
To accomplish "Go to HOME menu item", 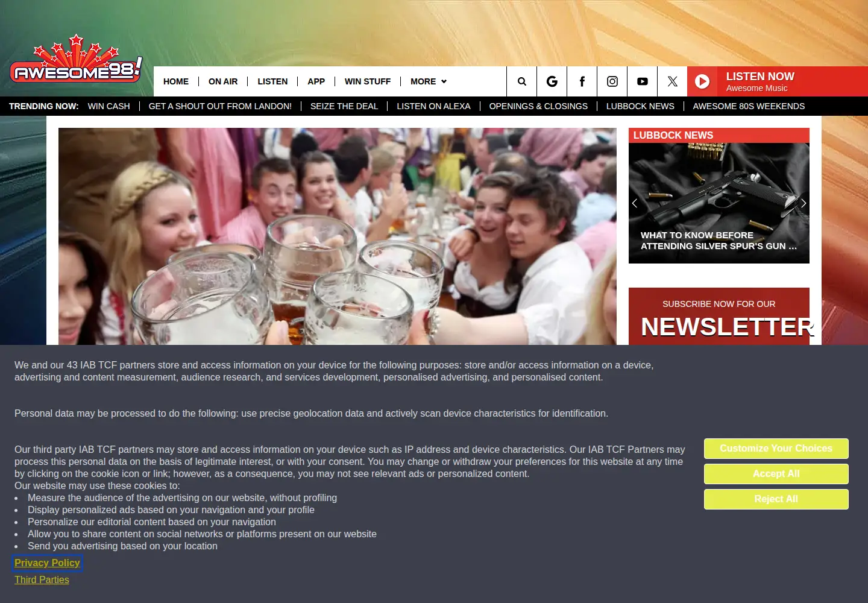I will point(176,81).
